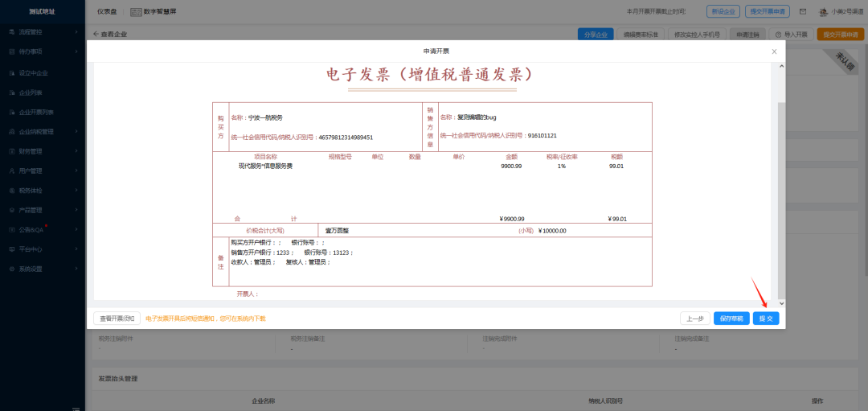Screen dimensions: 868x411
Task: Expand the 产品管理 sidebar menu arrow
Action: [76, 210]
